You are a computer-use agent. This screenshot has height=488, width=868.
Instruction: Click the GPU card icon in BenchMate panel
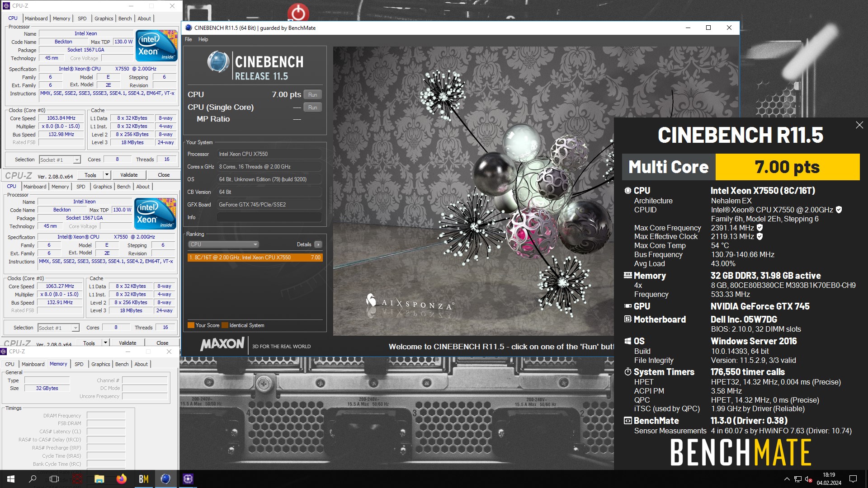pos(627,306)
